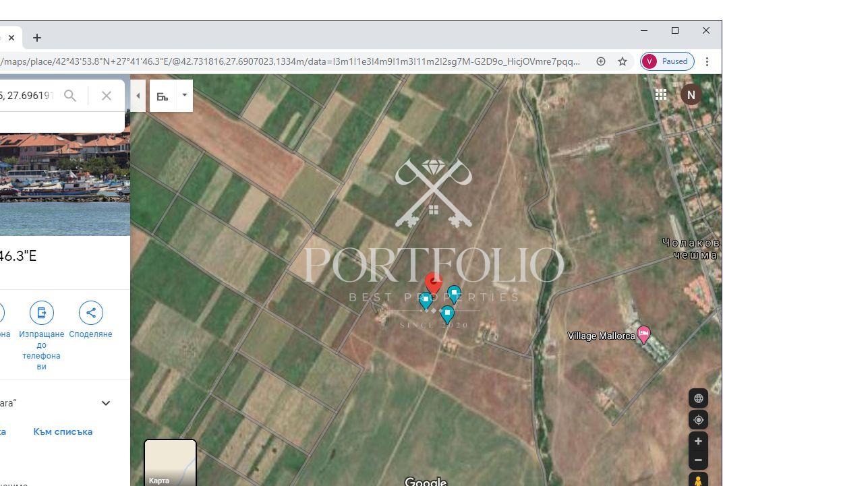Open a new browser tab
The width and height of the screenshot is (868, 486).
[x=37, y=38]
